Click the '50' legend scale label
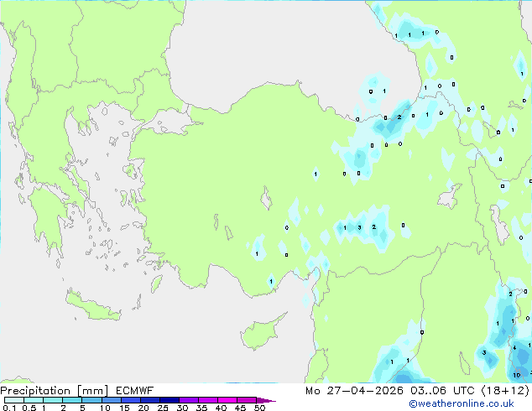The image size is (532, 411). 259,408
